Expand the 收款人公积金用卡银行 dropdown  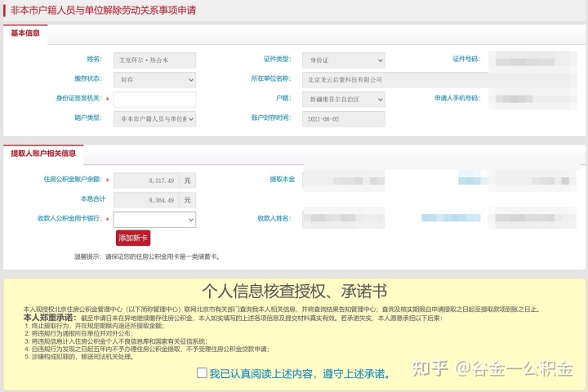tap(154, 220)
